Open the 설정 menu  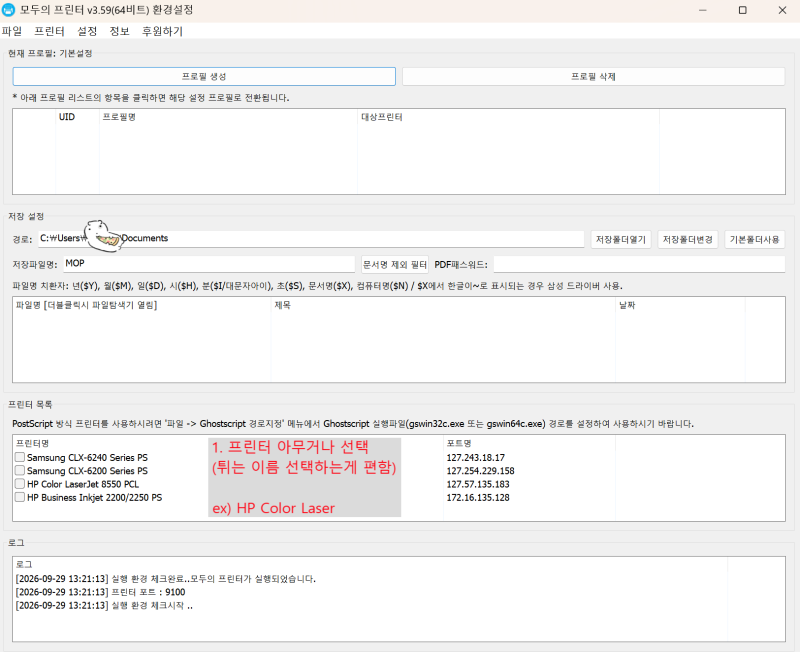tap(87, 31)
